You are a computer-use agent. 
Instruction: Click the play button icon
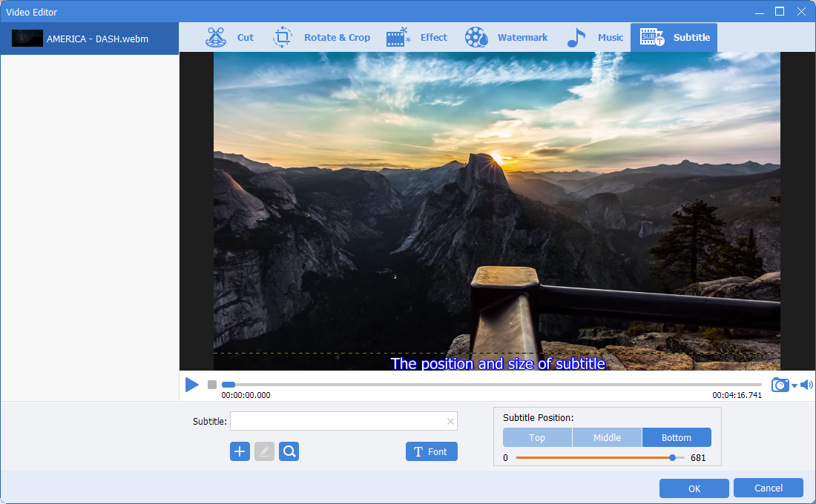click(x=192, y=385)
